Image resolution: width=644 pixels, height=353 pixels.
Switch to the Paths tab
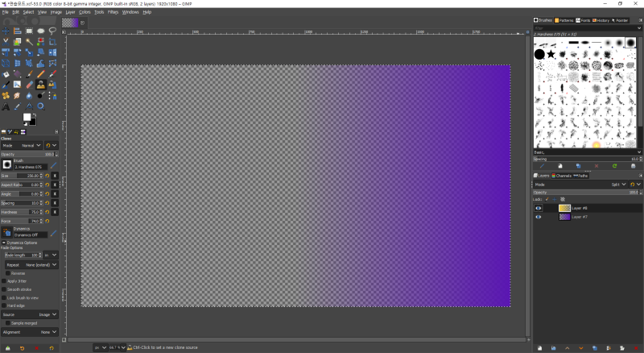click(x=580, y=176)
